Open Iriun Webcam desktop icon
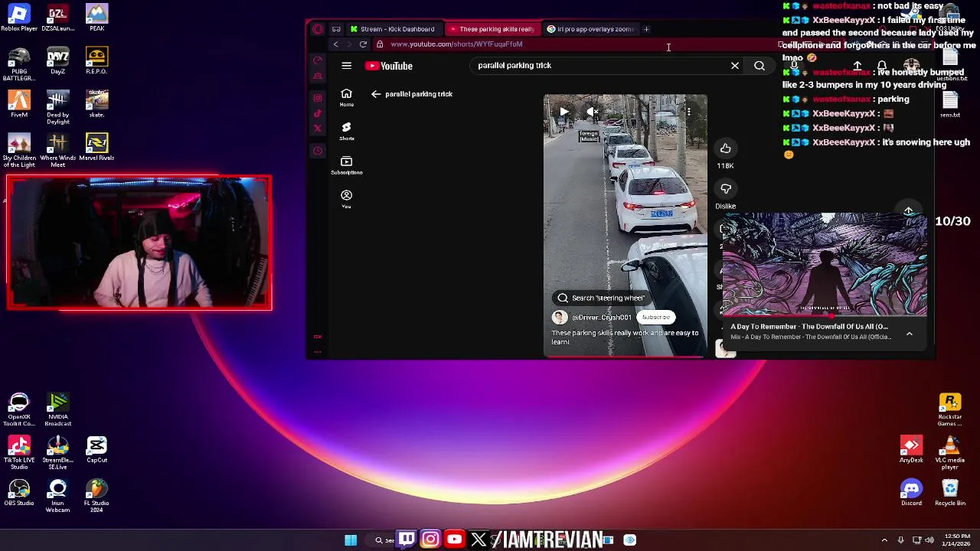Image resolution: width=980 pixels, height=551 pixels. click(57, 495)
